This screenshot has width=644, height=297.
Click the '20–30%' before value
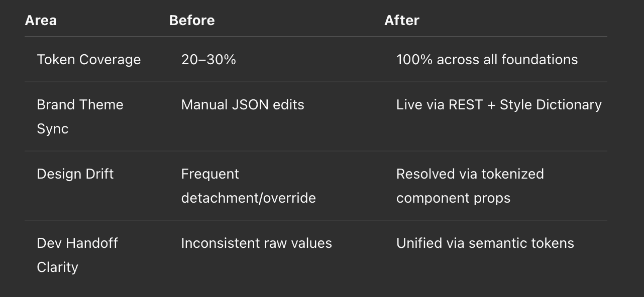(208, 60)
